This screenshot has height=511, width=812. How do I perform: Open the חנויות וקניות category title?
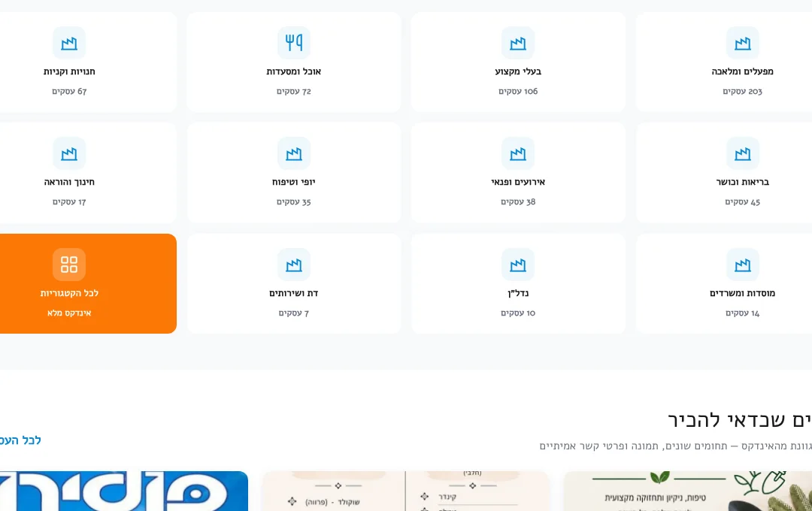[x=69, y=71]
